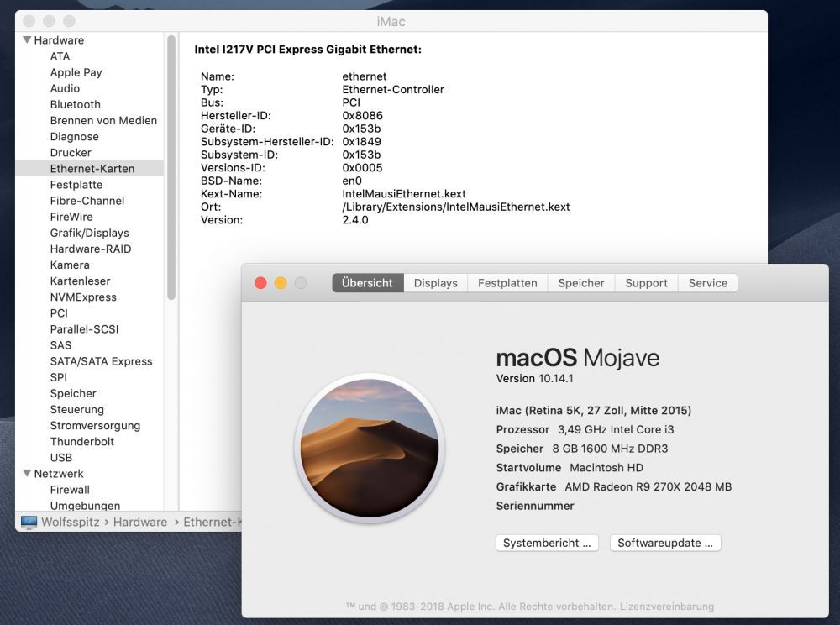Click the Hersteller-ID value 0x8086
This screenshot has height=625, width=840.
click(363, 116)
